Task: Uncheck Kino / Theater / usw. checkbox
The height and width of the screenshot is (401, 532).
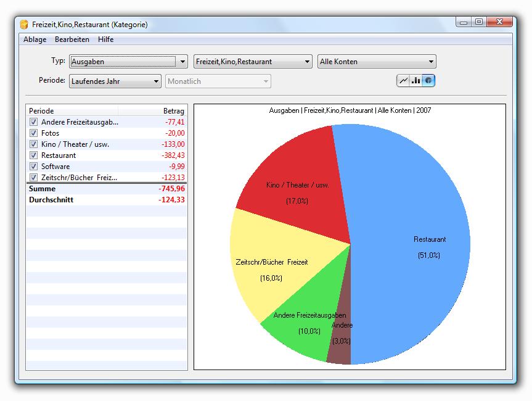Action: pos(33,144)
